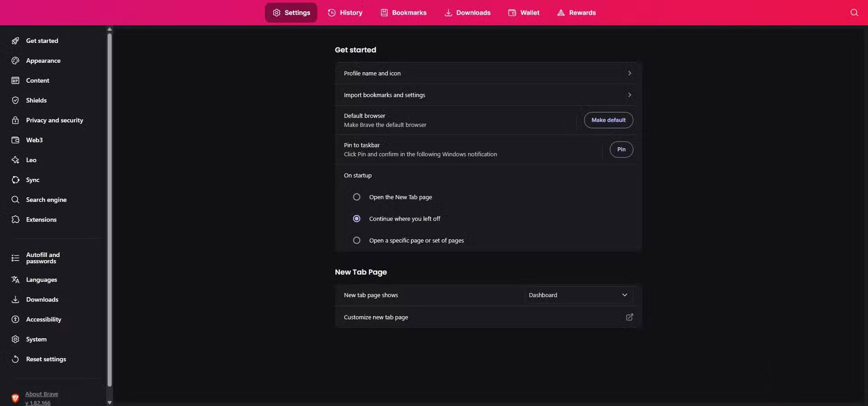Click the Shields icon in sidebar
The width and height of the screenshot is (868, 406).
[15, 100]
